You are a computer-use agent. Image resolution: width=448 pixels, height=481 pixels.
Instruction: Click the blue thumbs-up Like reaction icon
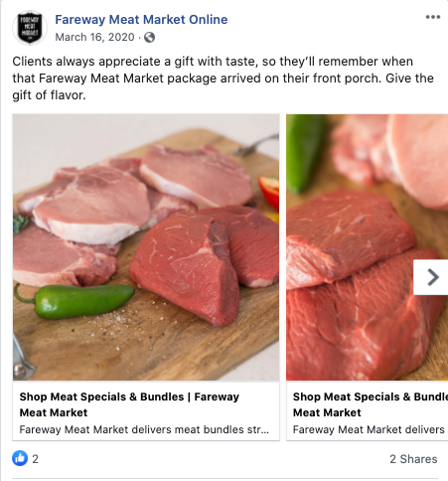pyautogui.click(x=20, y=458)
